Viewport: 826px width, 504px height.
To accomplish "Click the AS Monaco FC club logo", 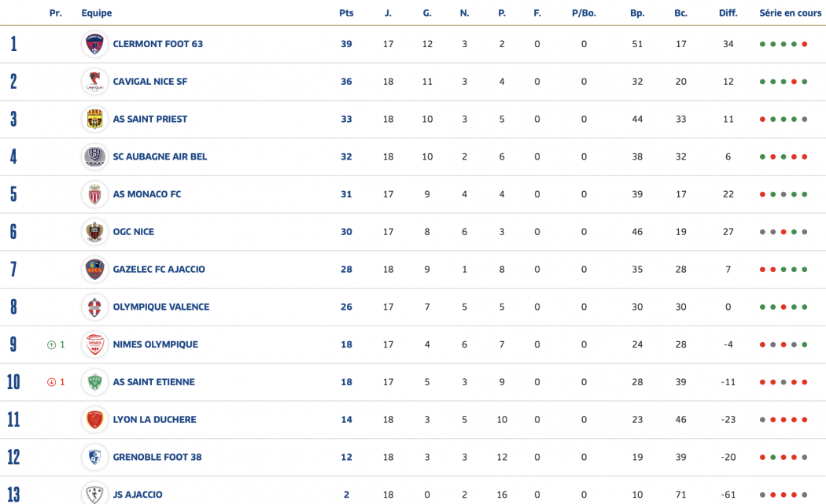I will 94,194.
